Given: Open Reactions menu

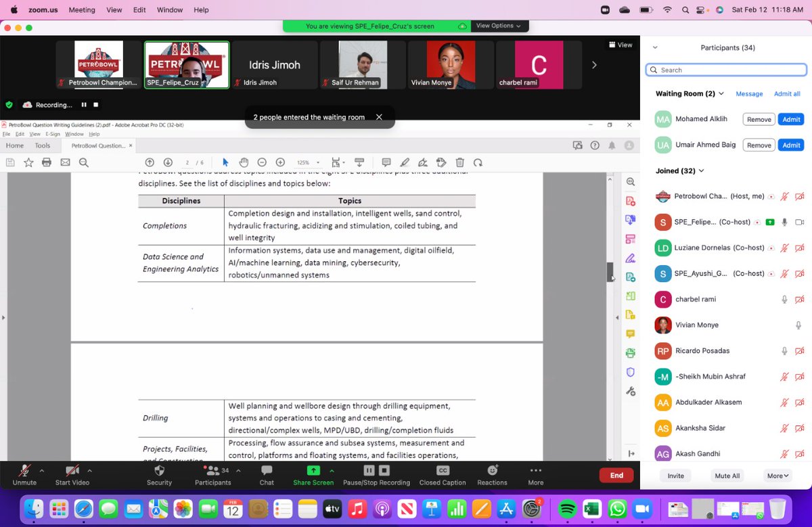Looking at the screenshot, I should (x=492, y=475).
